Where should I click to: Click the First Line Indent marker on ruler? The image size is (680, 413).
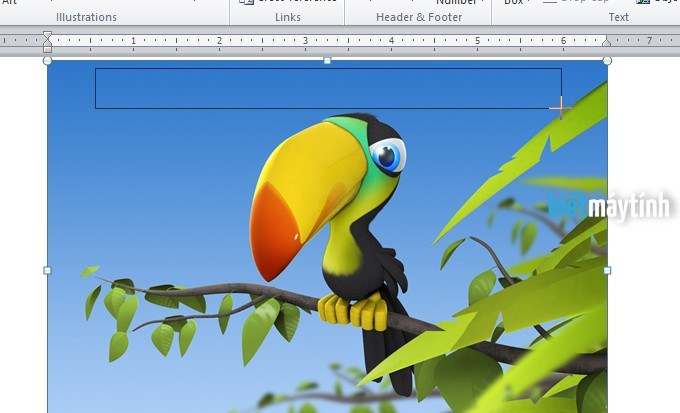[47, 34]
